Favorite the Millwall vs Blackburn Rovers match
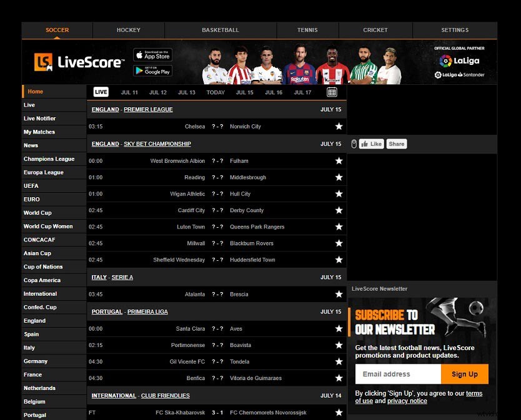 pyautogui.click(x=339, y=243)
